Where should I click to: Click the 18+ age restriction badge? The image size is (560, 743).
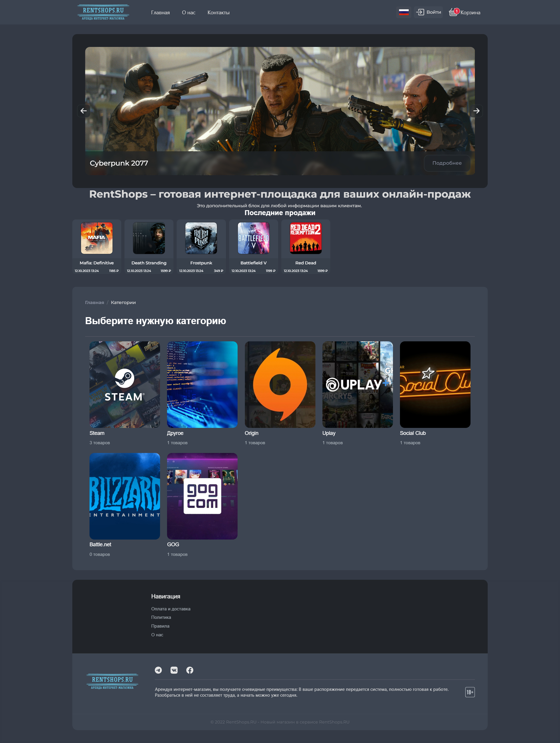tap(470, 692)
